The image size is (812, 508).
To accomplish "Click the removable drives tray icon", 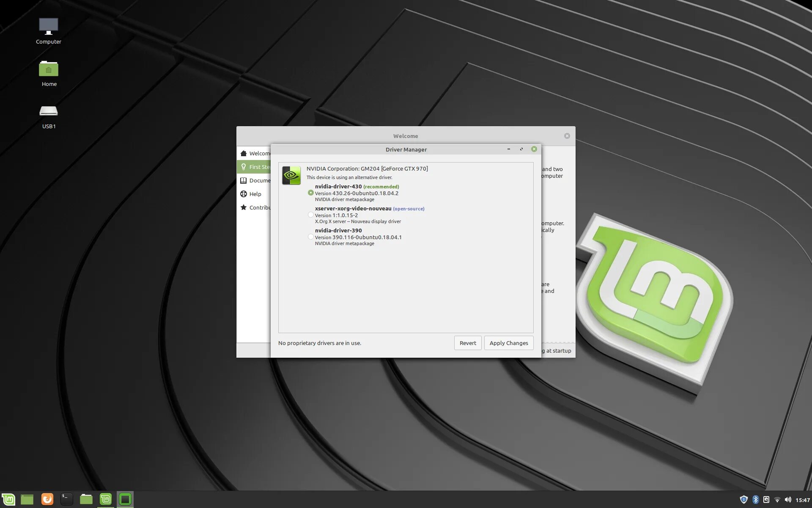I will [x=766, y=500].
